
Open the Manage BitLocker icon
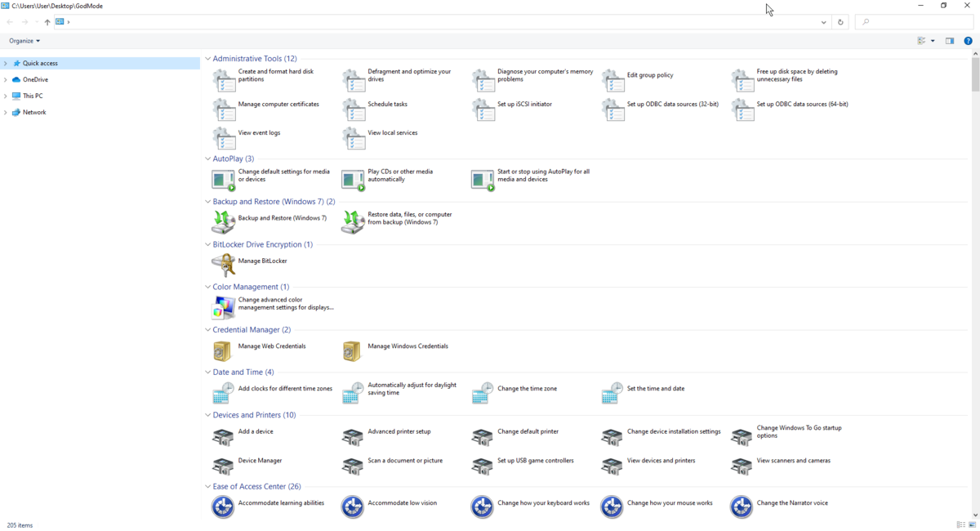tap(223, 265)
